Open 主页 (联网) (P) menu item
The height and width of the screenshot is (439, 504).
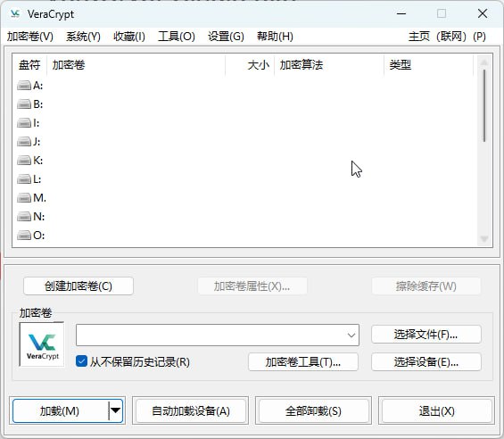(x=447, y=37)
